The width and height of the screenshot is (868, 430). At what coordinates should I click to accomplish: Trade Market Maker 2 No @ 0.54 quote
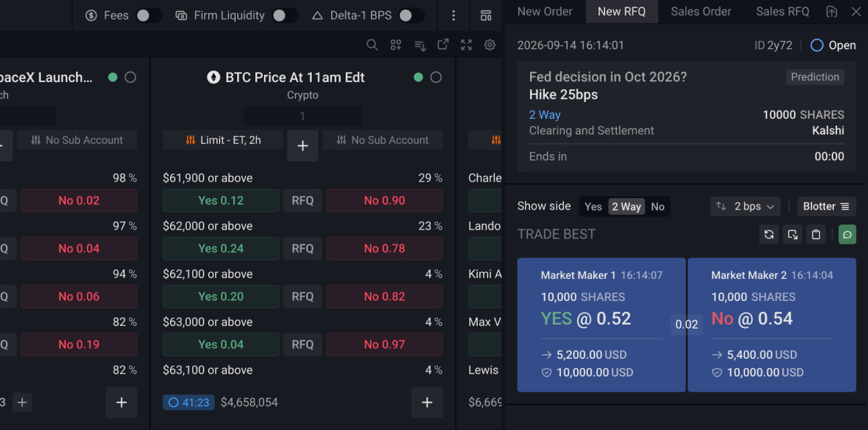[x=772, y=325]
